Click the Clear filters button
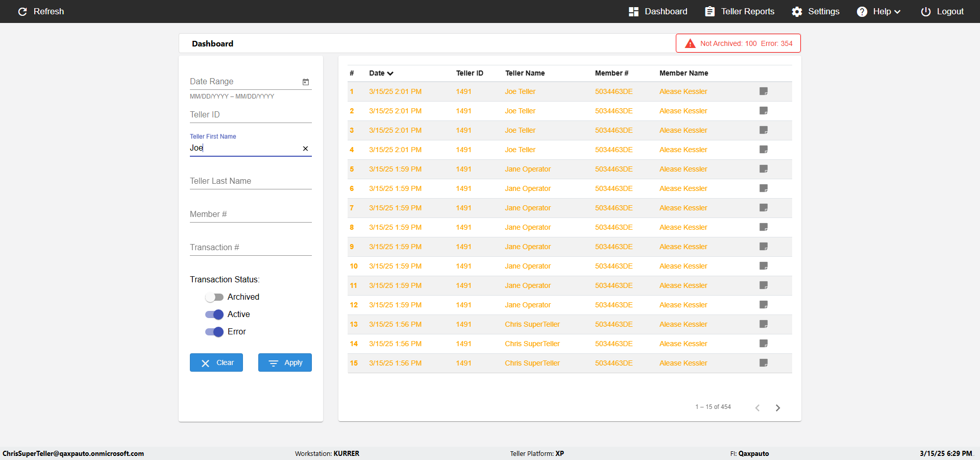The width and height of the screenshot is (980, 460). 216,362
